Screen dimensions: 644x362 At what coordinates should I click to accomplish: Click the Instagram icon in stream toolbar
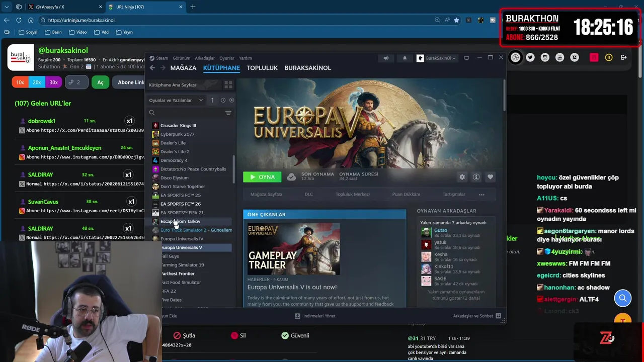coord(545,57)
